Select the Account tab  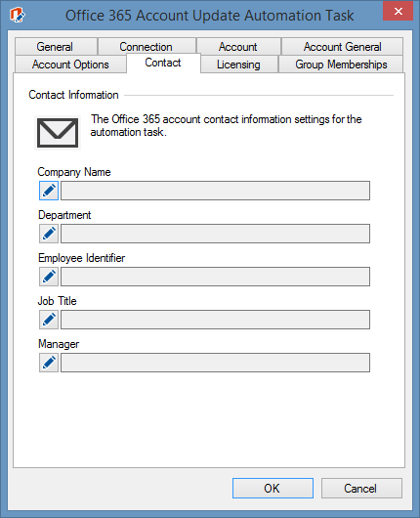pyautogui.click(x=238, y=46)
